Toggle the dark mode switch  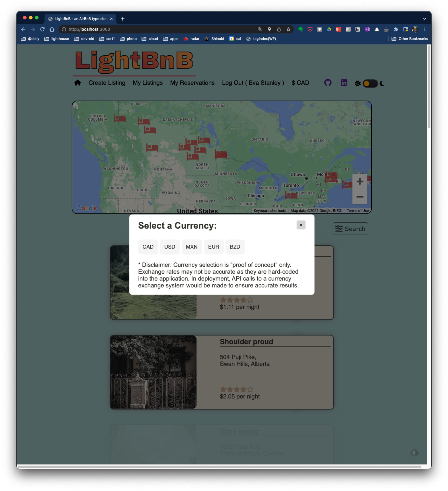tap(370, 84)
